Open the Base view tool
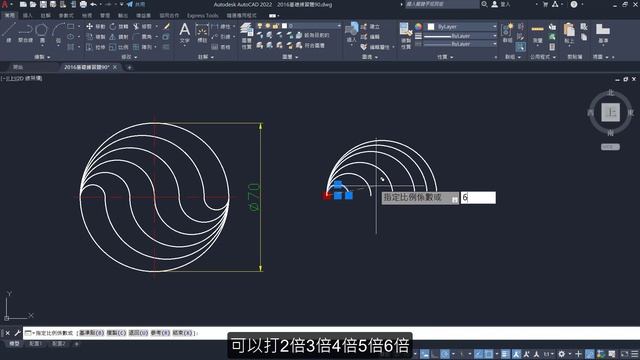Viewport: 640px width, 360px height. click(603, 33)
